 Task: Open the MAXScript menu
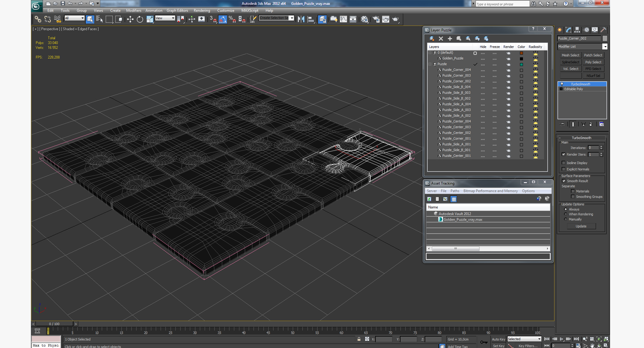pos(250,10)
